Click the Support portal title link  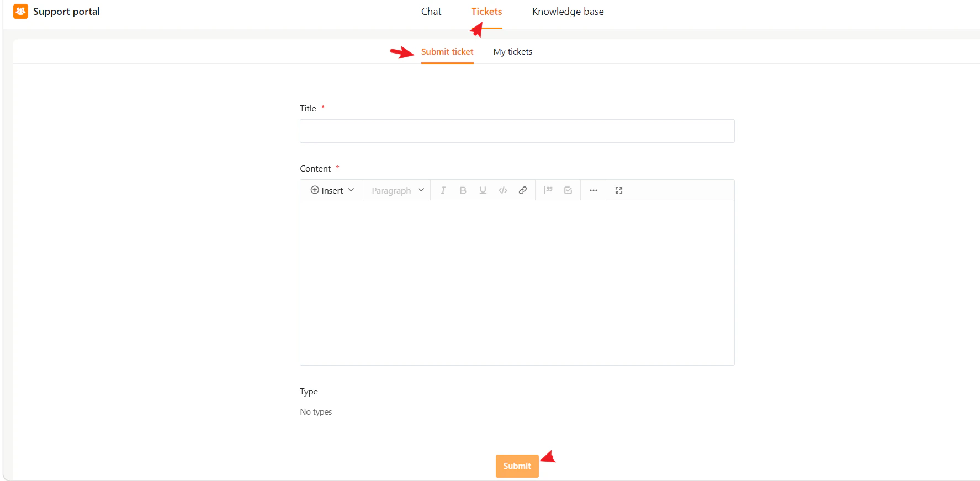tap(66, 12)
